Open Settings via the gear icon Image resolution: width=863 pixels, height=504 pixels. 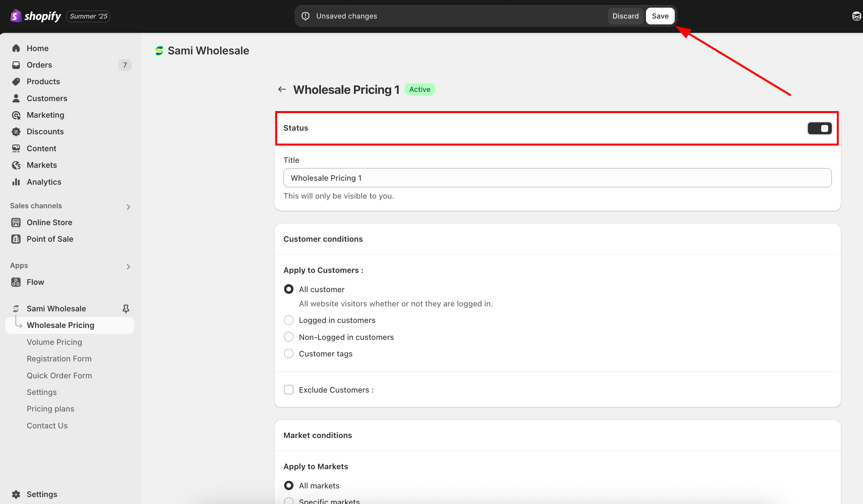pos(16,494)
